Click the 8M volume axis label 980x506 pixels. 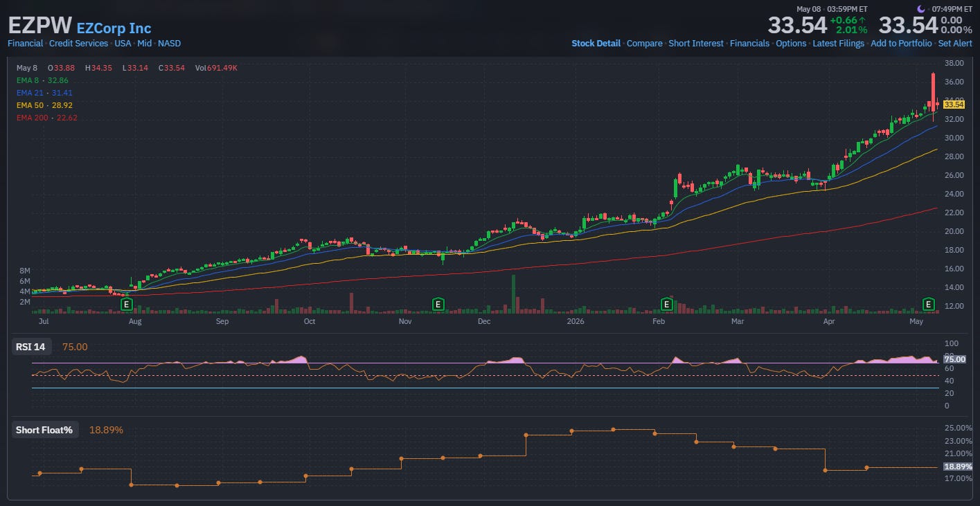point(24,271)
